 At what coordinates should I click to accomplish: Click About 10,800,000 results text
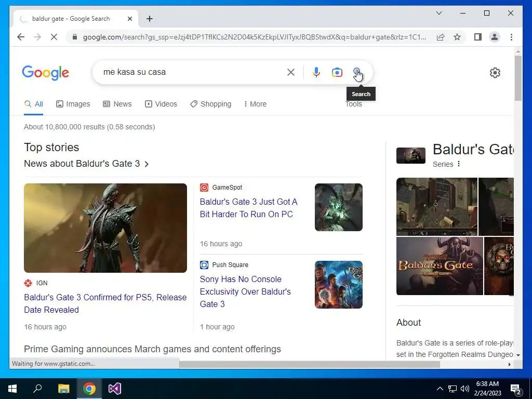tap(89, 127)
